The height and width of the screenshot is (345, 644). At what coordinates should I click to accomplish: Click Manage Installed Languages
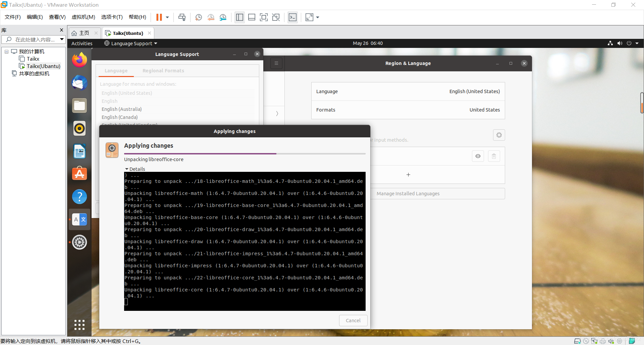click(437, 194)
